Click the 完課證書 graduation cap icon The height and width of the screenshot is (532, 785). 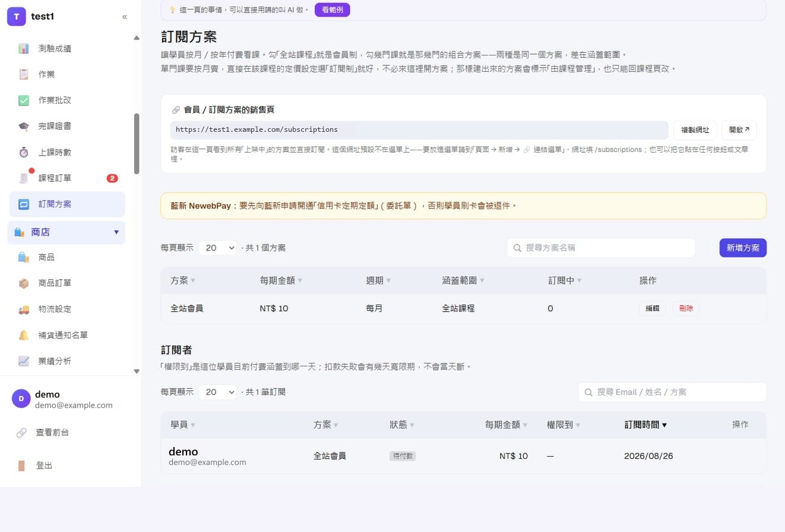coord(24,126)
